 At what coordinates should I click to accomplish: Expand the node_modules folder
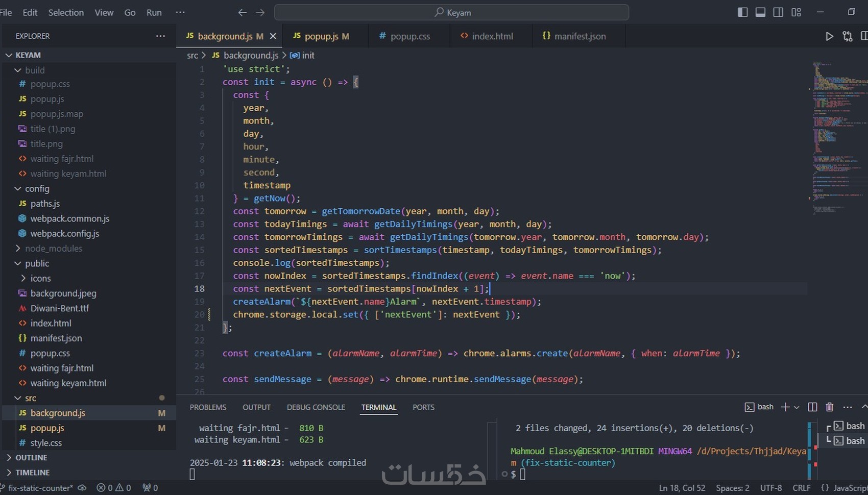88,249
